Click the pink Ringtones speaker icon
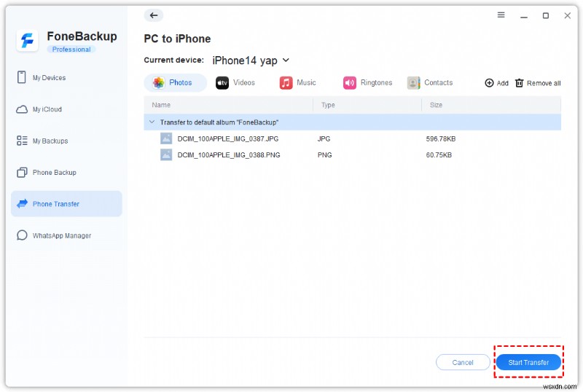 pos(350,82)
